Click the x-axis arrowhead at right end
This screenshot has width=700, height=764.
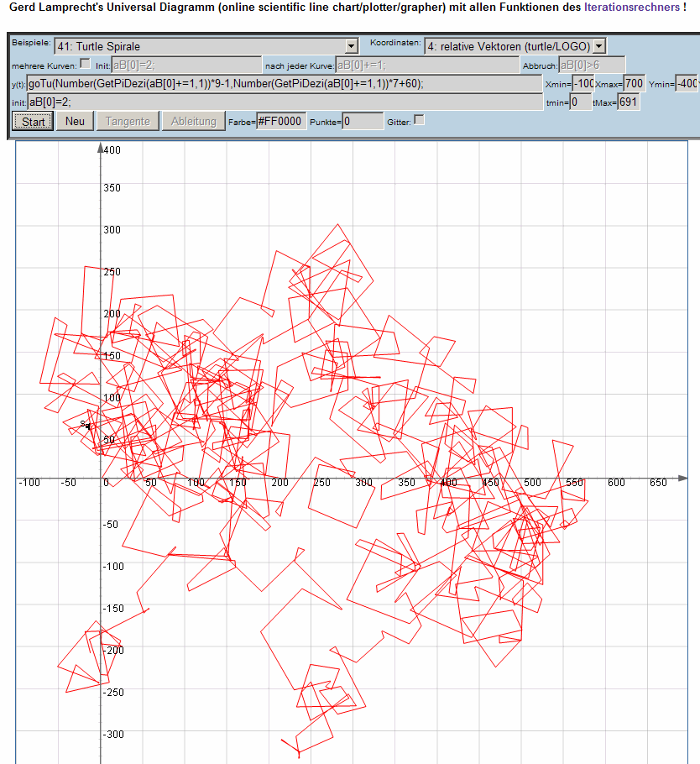point(682,478)
